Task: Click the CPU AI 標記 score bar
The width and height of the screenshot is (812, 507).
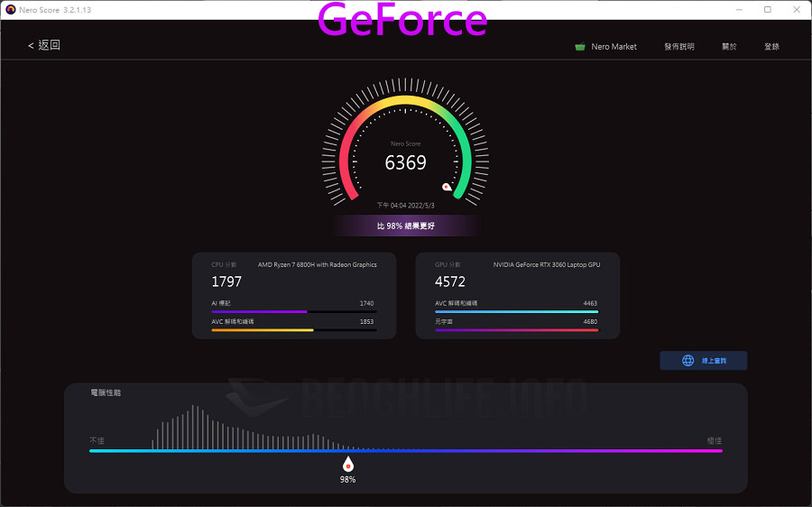Action: 293,312
